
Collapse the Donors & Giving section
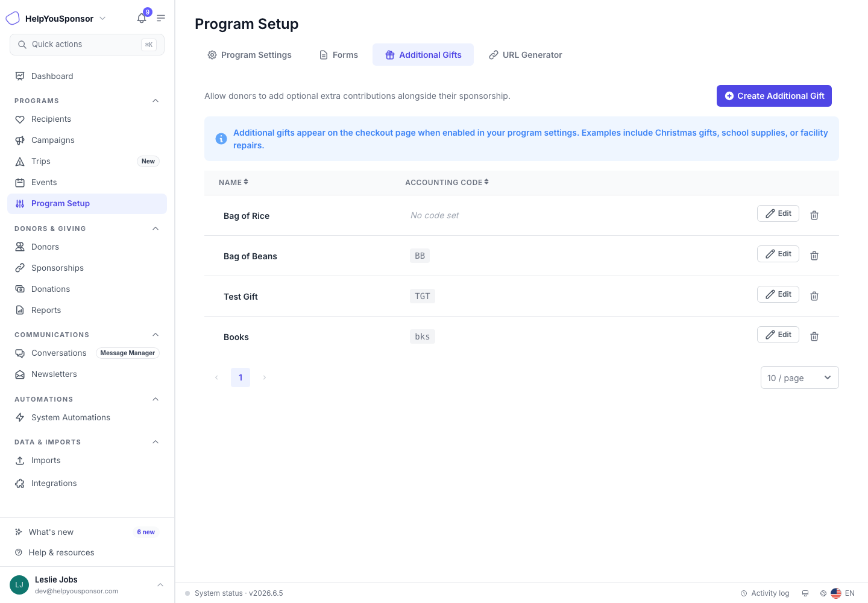[x=156, y=229]
